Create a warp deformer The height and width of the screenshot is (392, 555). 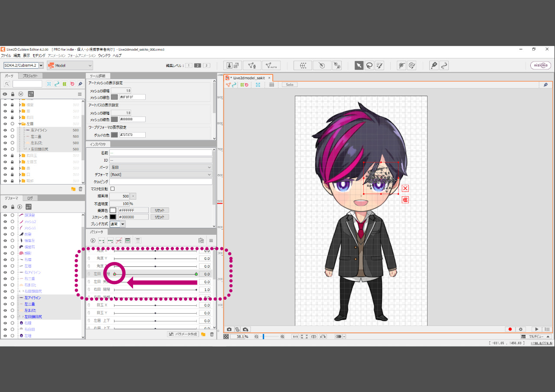tap(303, 65)
